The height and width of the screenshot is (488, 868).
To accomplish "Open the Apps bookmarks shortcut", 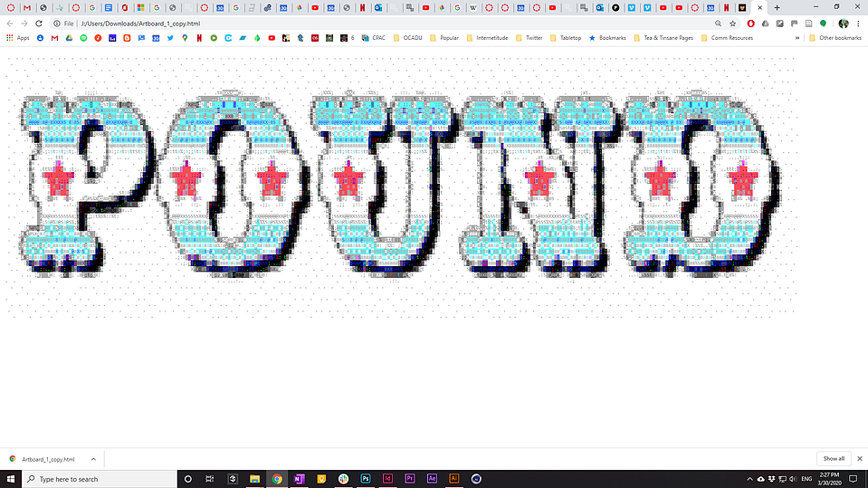I will coord(18,38).
